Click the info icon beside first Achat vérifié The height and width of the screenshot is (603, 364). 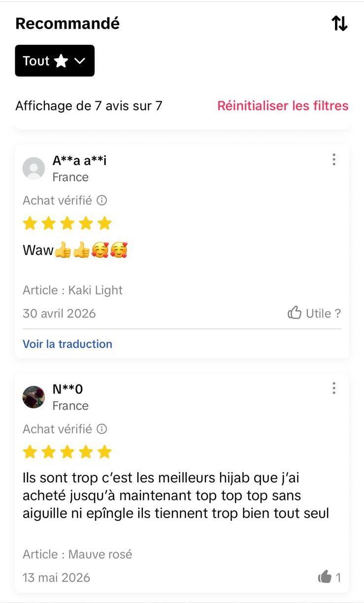click(x=101, y=200)
